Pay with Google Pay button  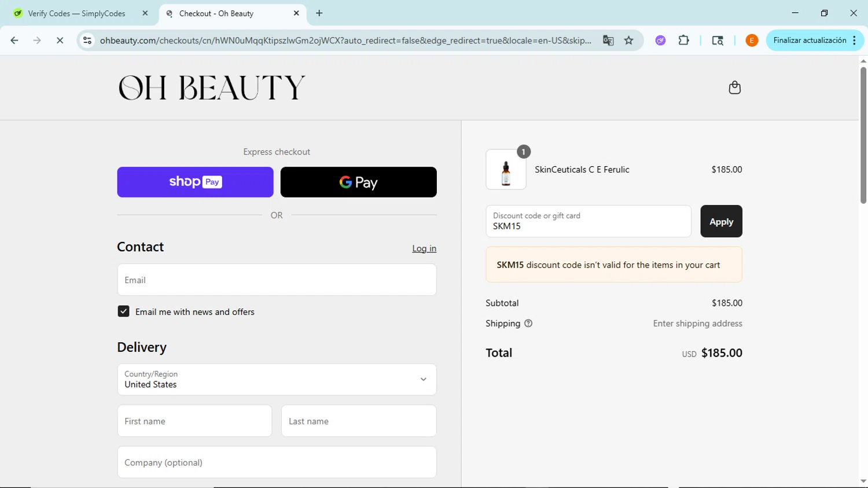(358, 182)
